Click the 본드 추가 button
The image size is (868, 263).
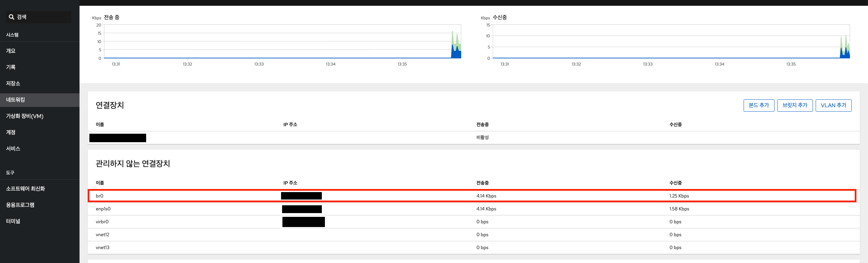click(x=759, y=105)
